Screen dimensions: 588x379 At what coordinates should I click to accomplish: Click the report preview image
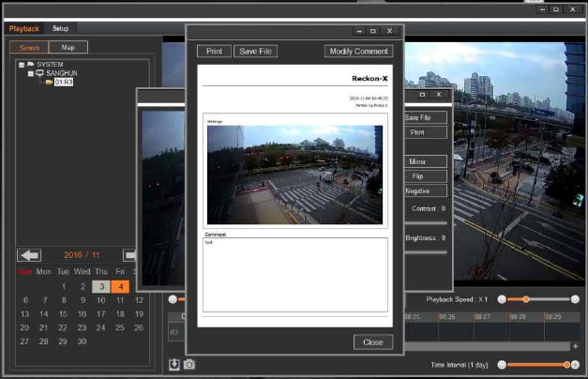click(x=295, y=174)
